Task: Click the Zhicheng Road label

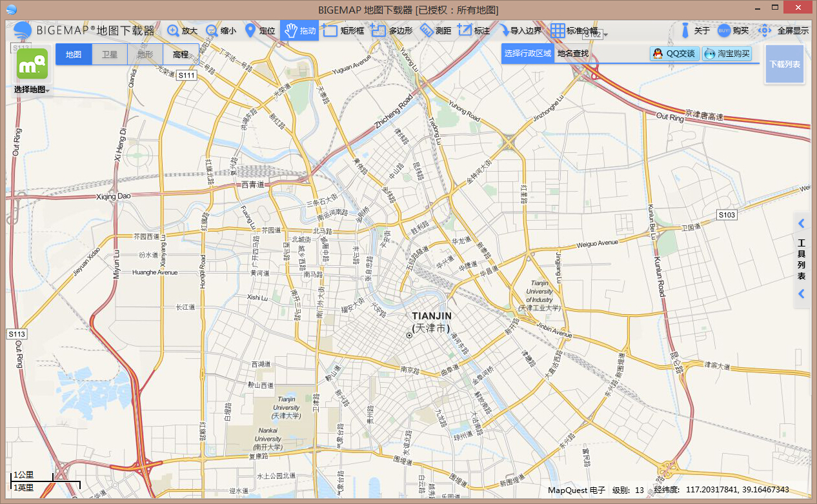Action: pos(392,113)
